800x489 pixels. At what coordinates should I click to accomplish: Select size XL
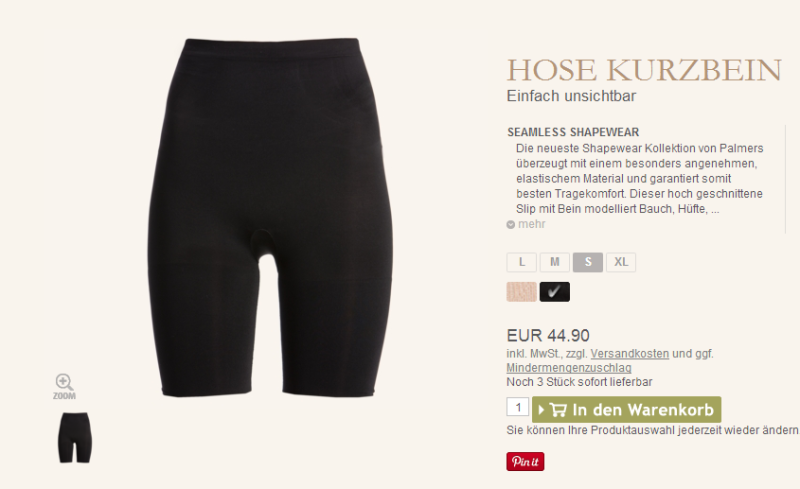click(x=621, y=262)
